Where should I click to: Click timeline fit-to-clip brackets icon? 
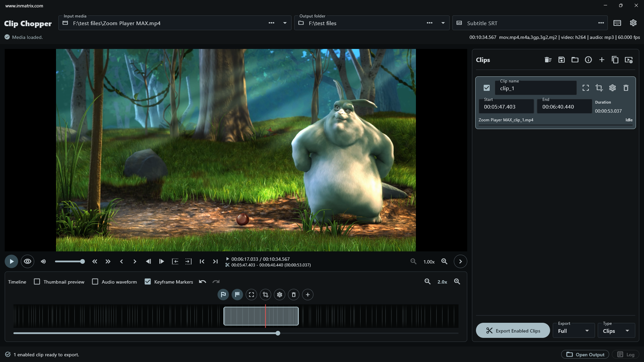coord(252,295)
